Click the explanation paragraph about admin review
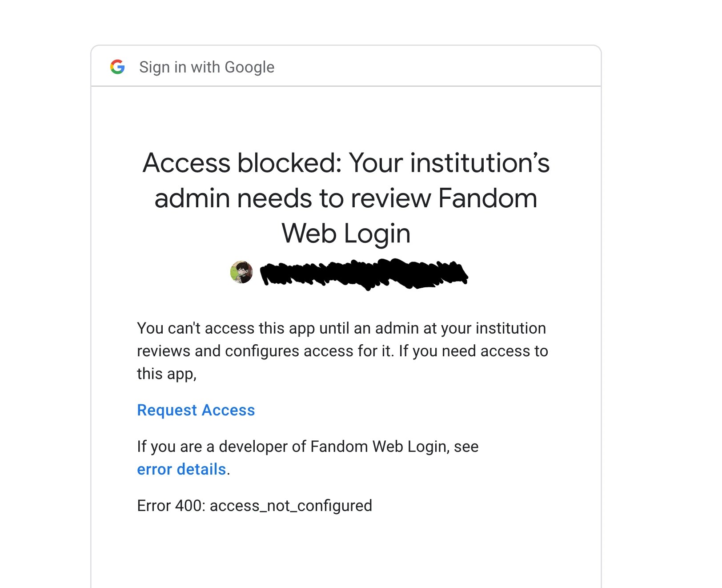Screen dimensions: 722x588 click(342, 350)
